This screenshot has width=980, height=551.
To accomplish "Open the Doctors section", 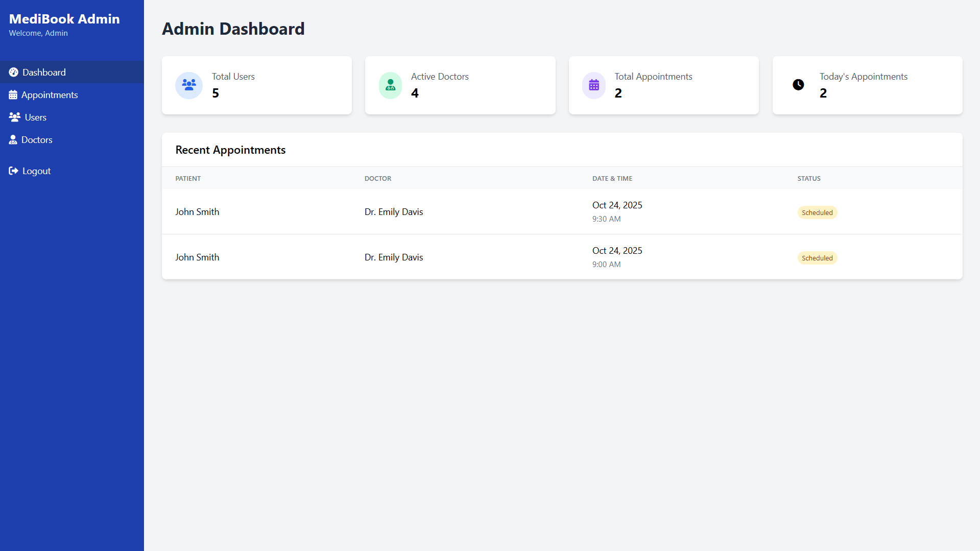I will coord(37,140).
